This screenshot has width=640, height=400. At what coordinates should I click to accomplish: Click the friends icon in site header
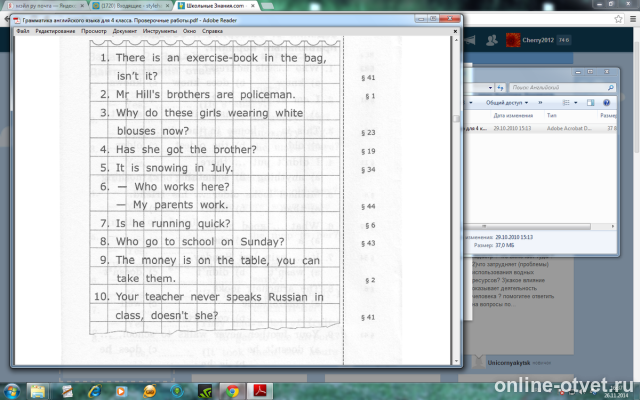[x=491, y=40]
